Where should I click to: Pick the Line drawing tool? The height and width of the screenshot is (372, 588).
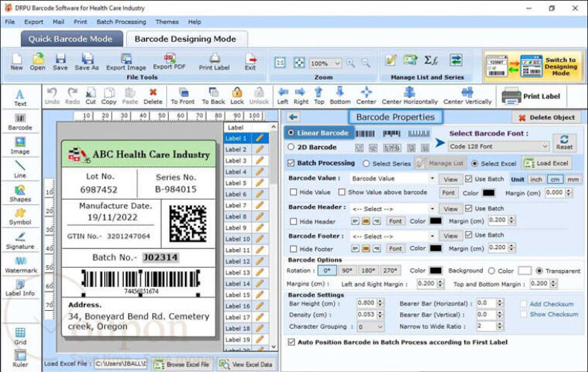pos(20,169)
